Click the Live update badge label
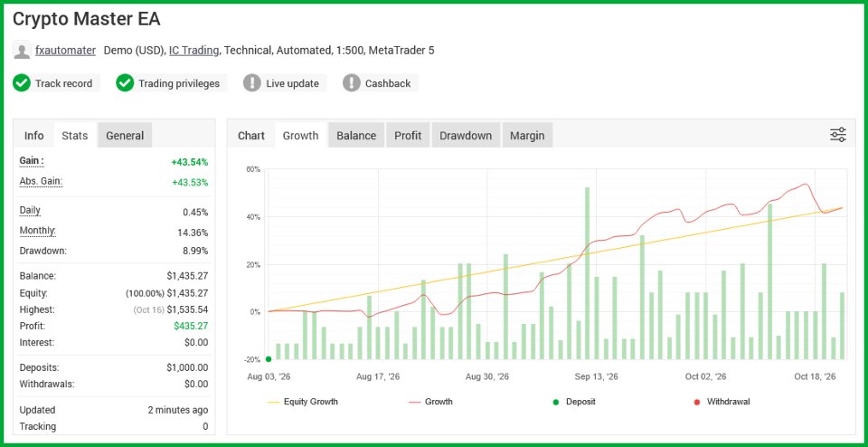Viewport: 868px width, 447px height. [x=292, y=83]
